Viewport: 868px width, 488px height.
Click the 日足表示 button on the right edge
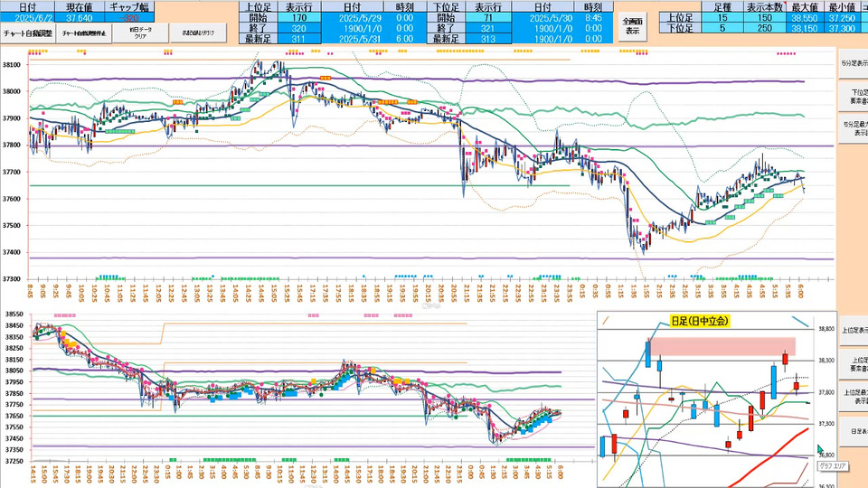click(853, 430)
